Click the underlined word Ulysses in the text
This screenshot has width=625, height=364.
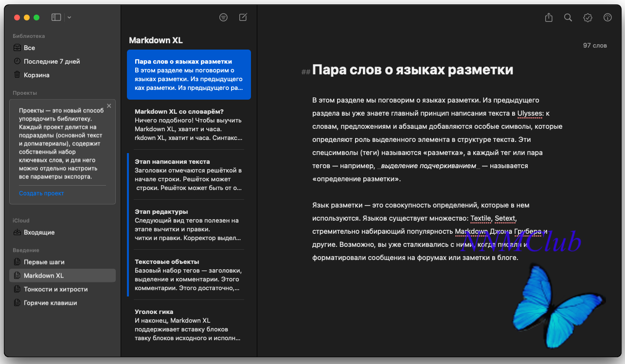(530, 113)
